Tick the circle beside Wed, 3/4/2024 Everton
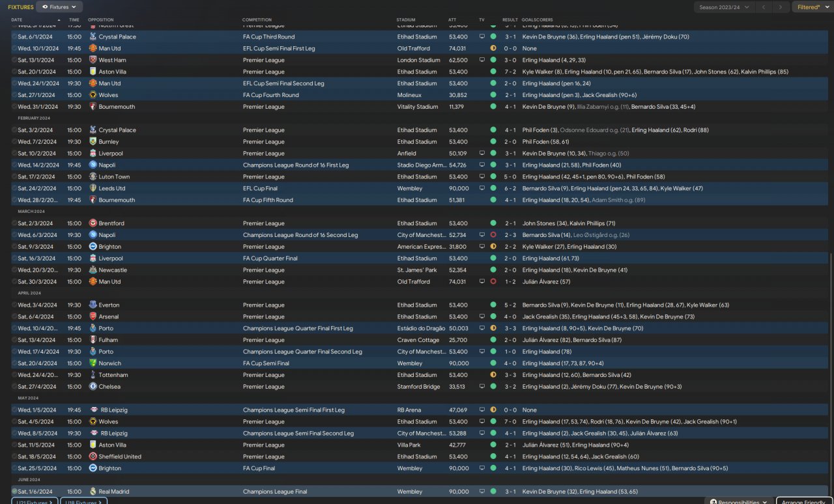 (x=14, y=305)
